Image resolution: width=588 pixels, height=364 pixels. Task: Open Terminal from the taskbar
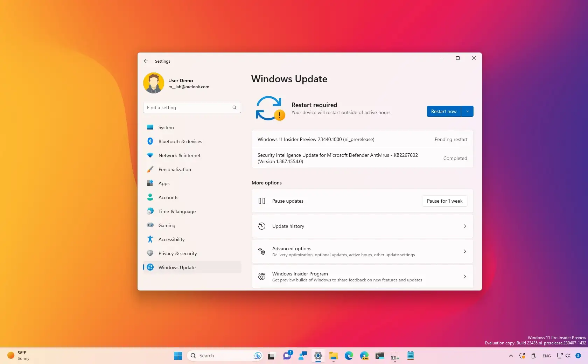point(379,356)
